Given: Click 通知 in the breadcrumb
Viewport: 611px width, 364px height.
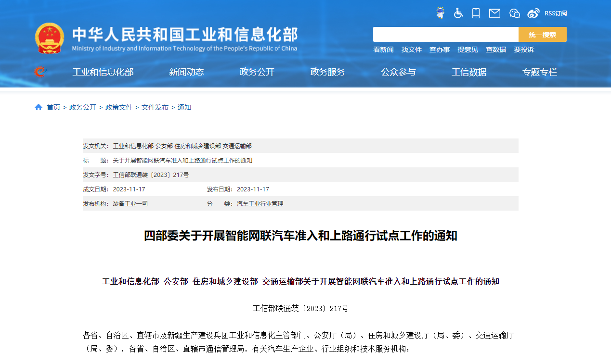Looking at the screenshot, I should [x=184, y=107].
